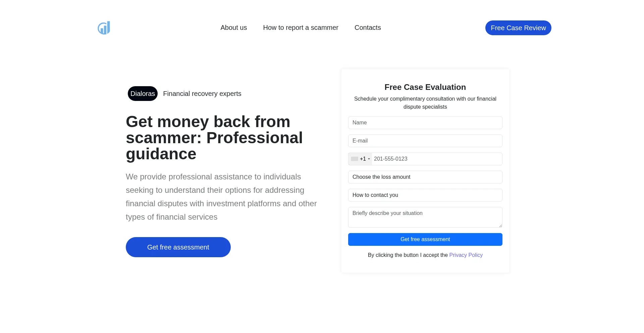Focus the Name input field
Image resolution: width=644 pixels, height=333 pixels.
(425, 123)
